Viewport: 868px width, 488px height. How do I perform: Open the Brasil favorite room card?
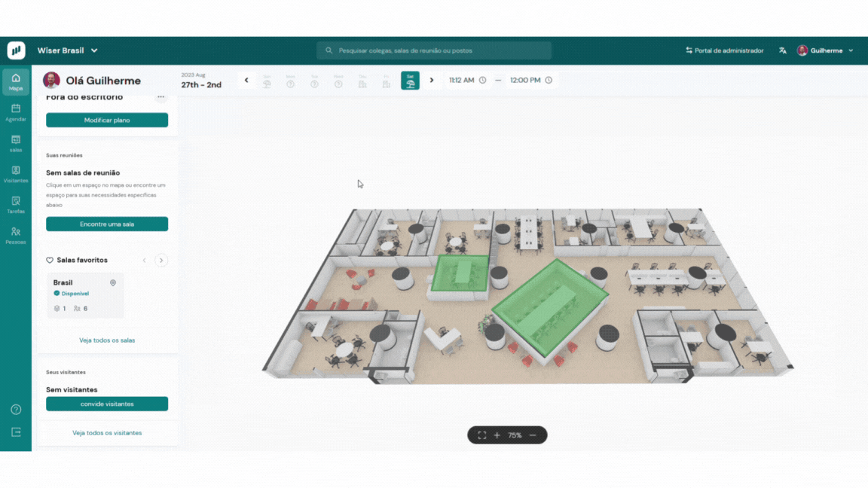tap(85, 295)
